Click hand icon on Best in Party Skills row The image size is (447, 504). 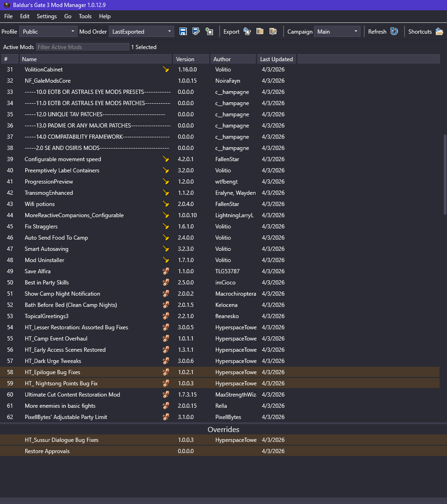tap(166, 283)
